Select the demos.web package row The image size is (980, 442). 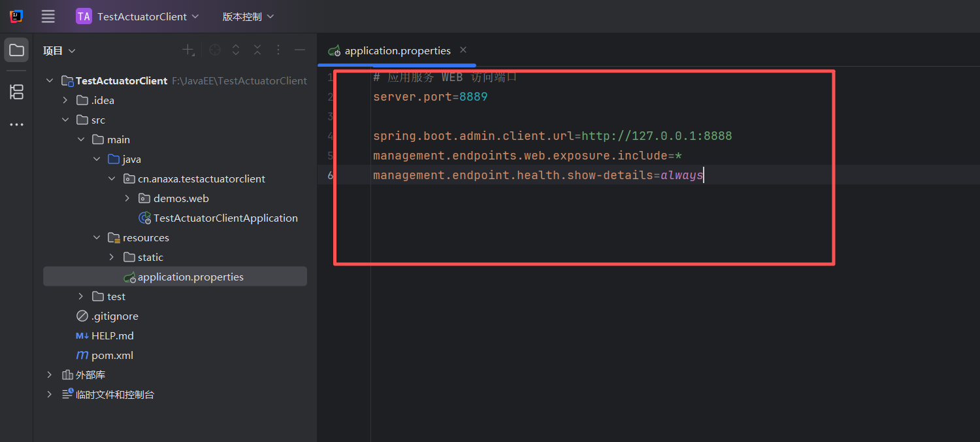click(175, 198)
